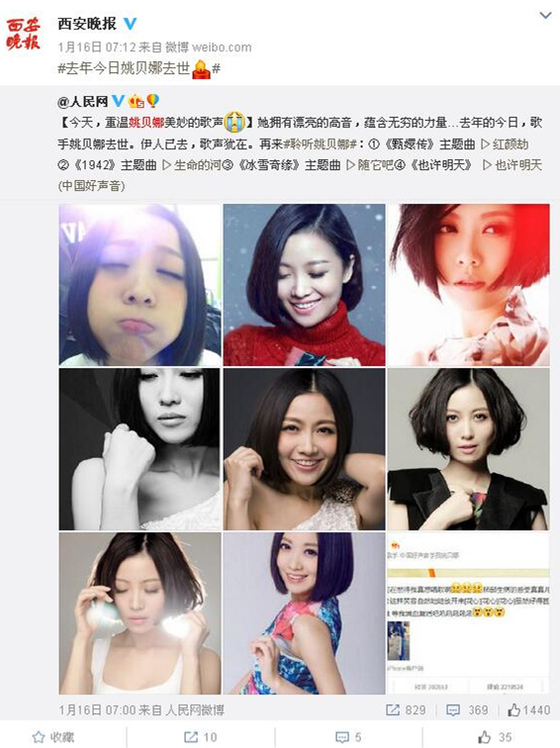Play the 也许明天 song link
The height and width of the screenshot is (748, 560).
512,165
